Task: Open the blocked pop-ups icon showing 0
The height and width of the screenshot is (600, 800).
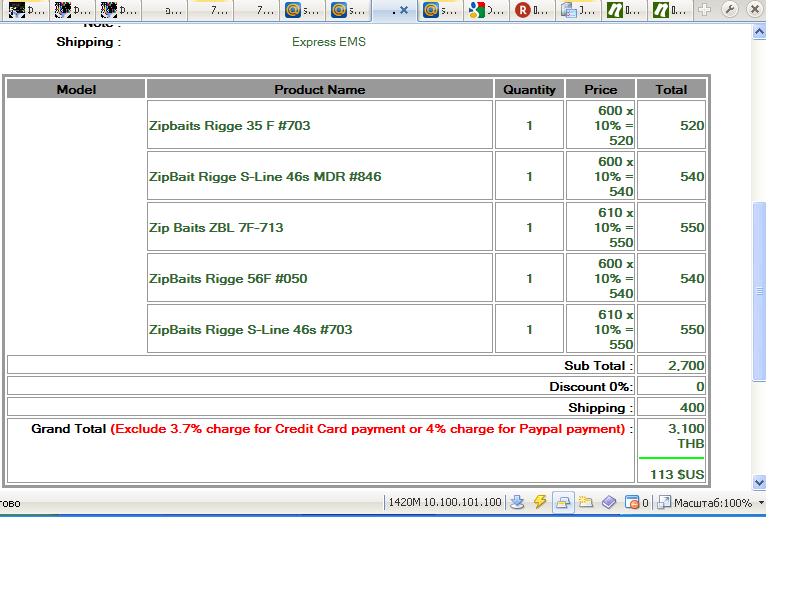Action: [636, 503]
